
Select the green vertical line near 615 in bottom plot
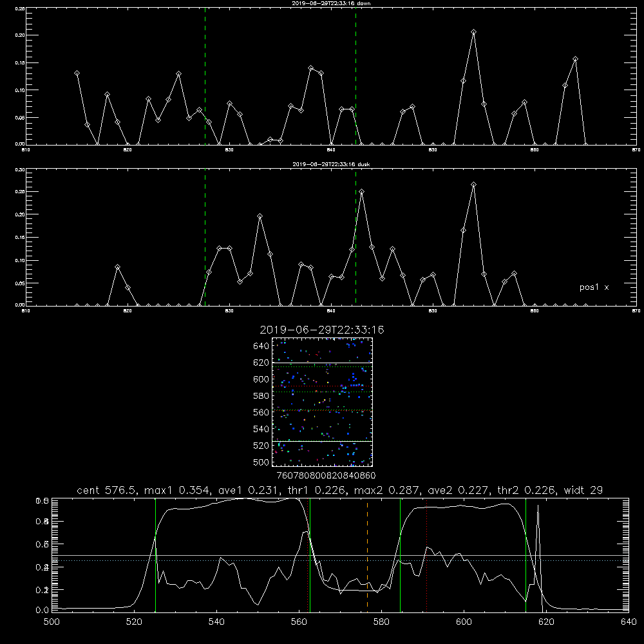point(526,554)
